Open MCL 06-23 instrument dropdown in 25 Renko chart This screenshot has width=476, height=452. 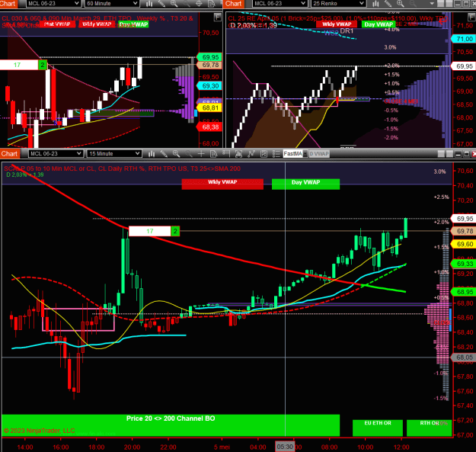pos(280,3)
